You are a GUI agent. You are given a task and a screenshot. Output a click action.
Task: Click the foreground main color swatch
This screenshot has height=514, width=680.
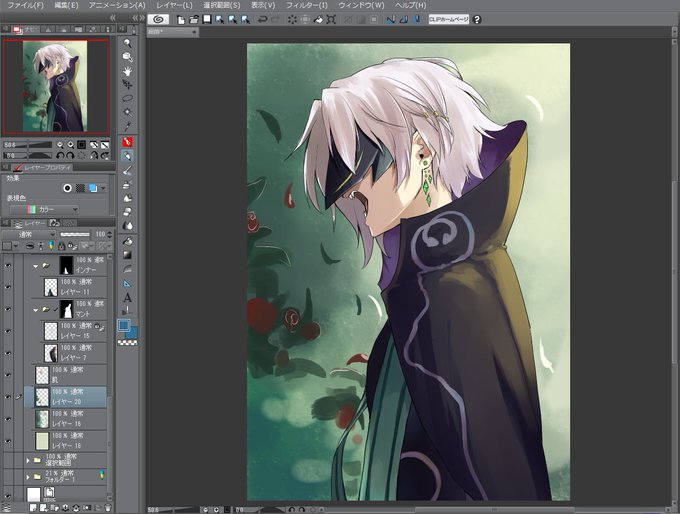click(x=124, y=325)
